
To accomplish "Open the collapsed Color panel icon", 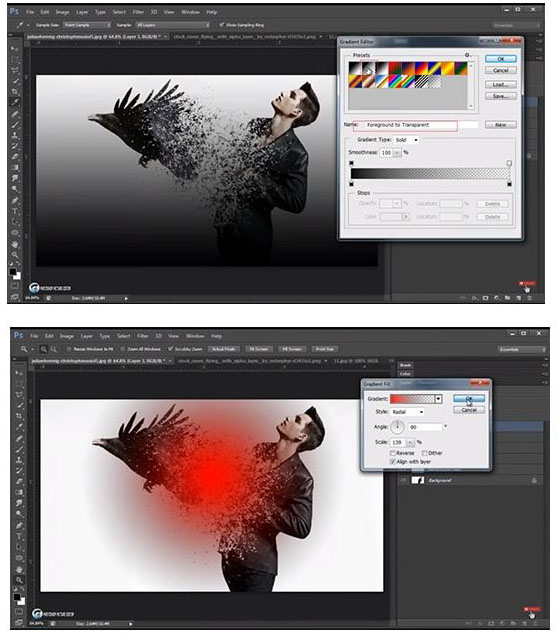I will click(x=405, y=373).
